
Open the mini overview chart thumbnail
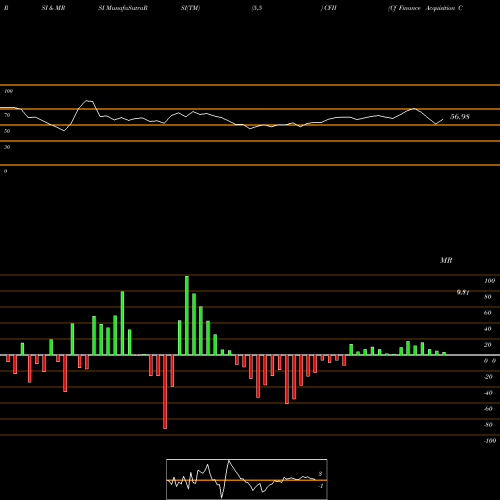click(247, 479)
